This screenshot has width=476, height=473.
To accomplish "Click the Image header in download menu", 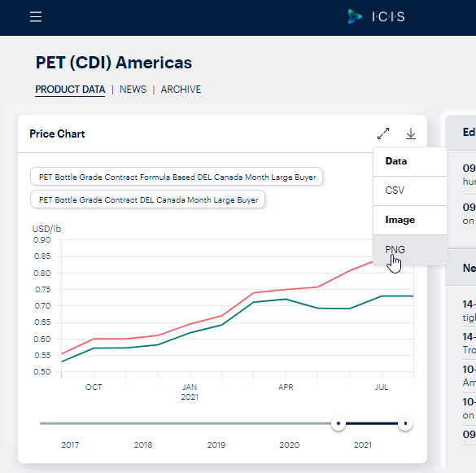I will click(400, 220).
